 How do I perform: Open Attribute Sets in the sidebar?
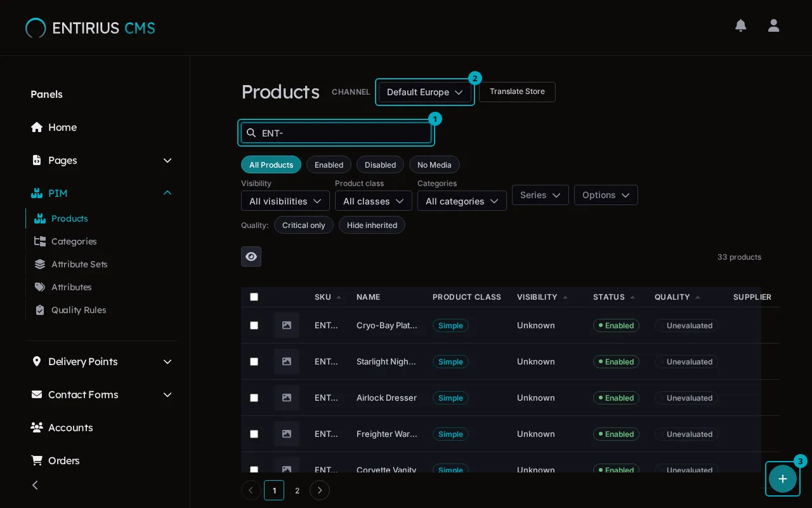79,264
